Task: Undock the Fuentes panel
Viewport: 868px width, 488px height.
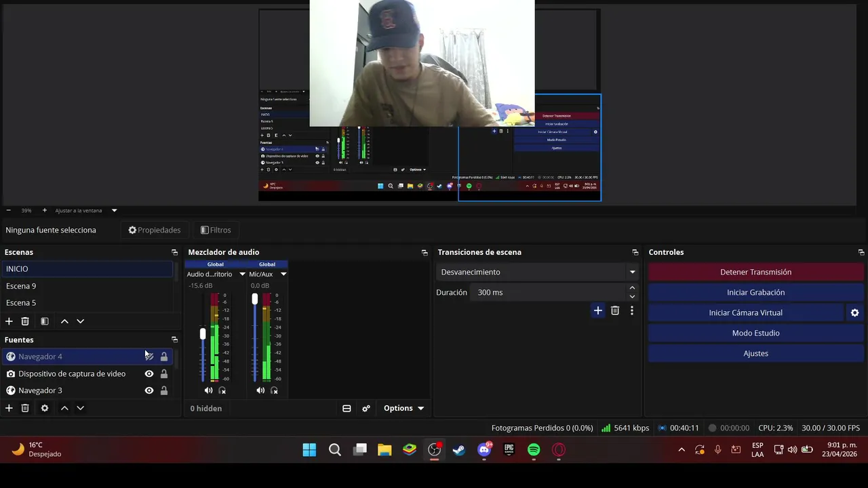Action: (x=174, y=340)
